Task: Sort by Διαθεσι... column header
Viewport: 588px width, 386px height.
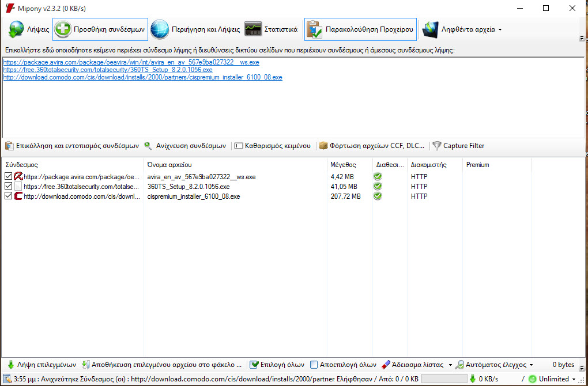Action: [390, 165]
